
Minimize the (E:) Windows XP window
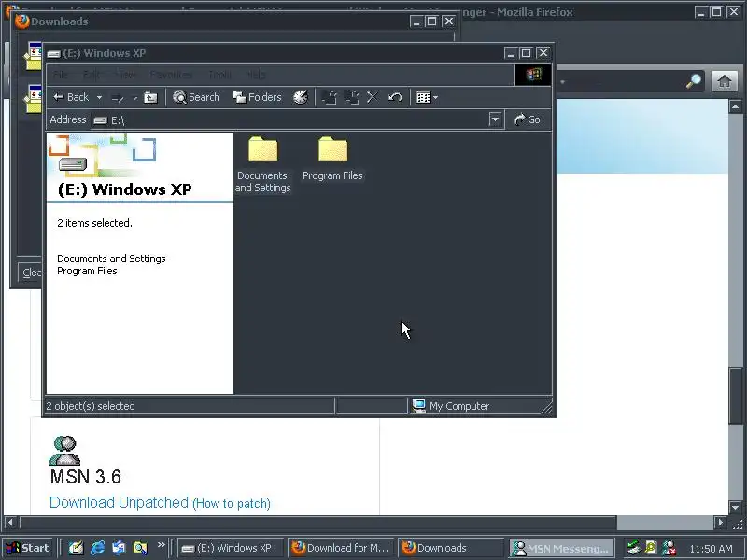(x=511, y=53)
